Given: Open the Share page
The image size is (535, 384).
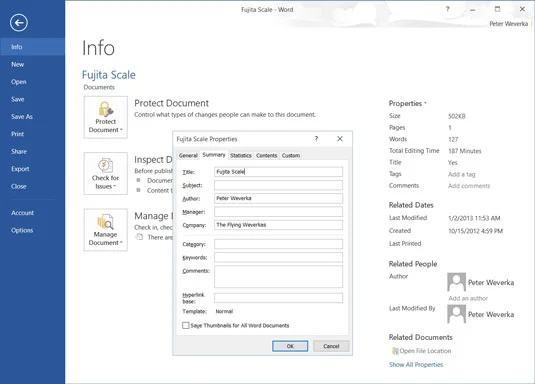Looking at the screenshot, I should coord(32,151).
